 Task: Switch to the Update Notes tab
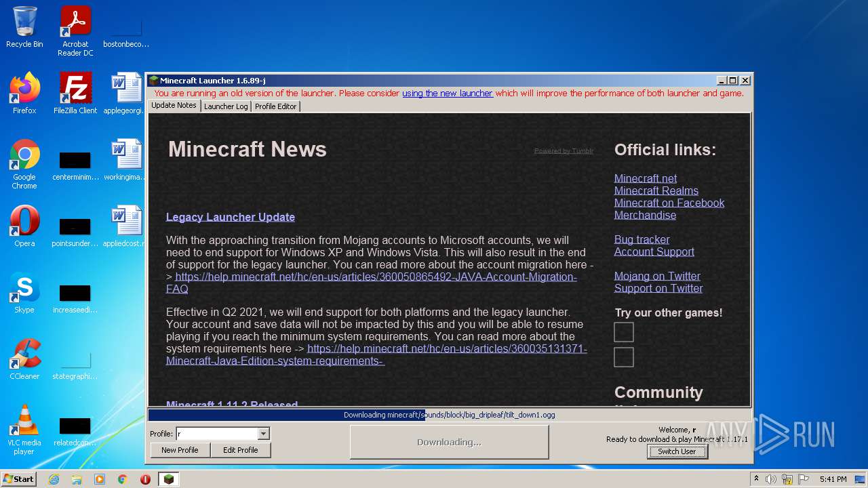tap(174, 106)
